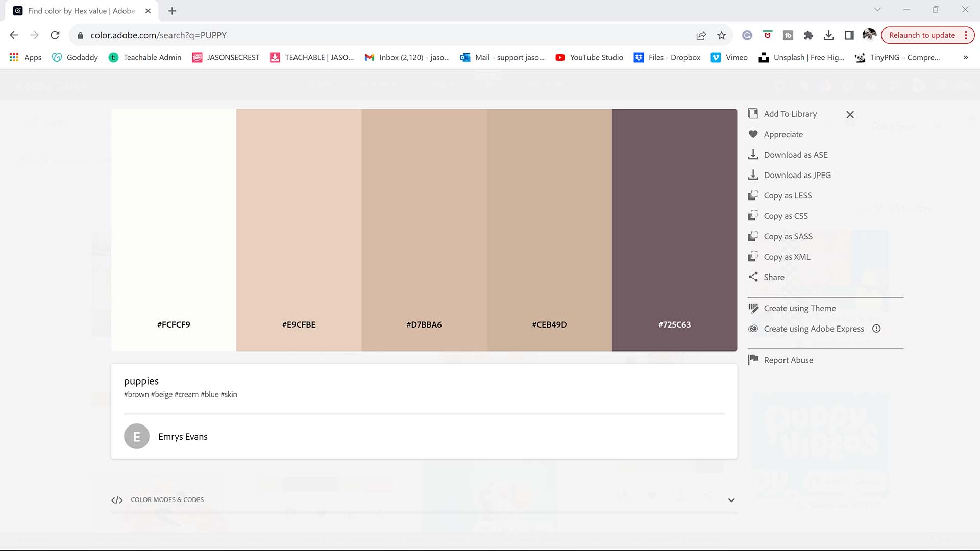The width and height of the screenshot is (980, 551).
Task: Choose Copy as XML option
Action: pos(787,257)
